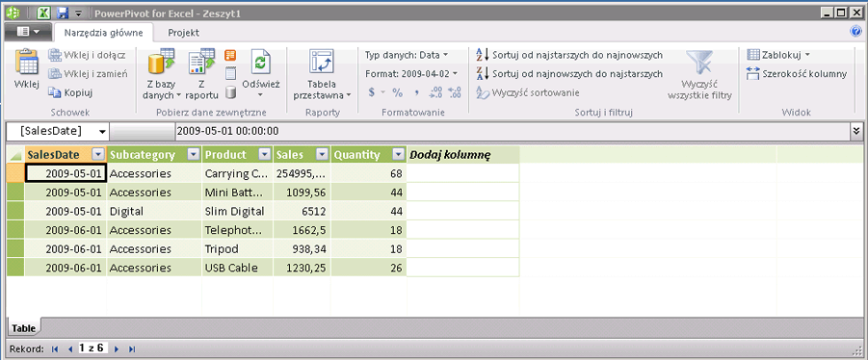The image size is (868, 360).
Task: Click the gray other data sources icon
Action: tap(230, 92)
